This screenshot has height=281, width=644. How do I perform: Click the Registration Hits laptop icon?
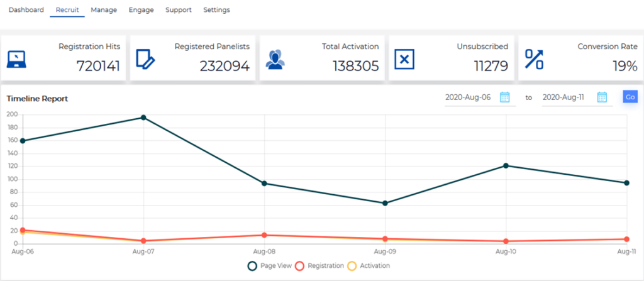coord(17,58)
